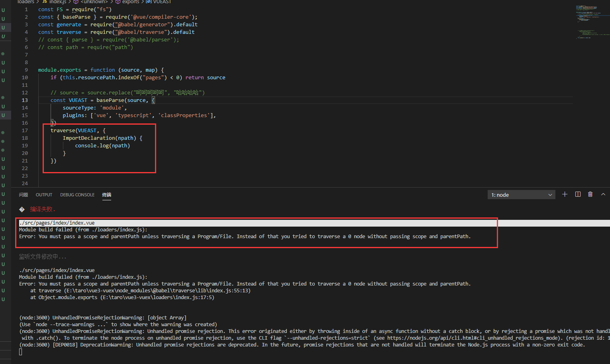Click the code minimap preview
The width and height of the screenshot is (610, 364).
click(x=592, y=22)
